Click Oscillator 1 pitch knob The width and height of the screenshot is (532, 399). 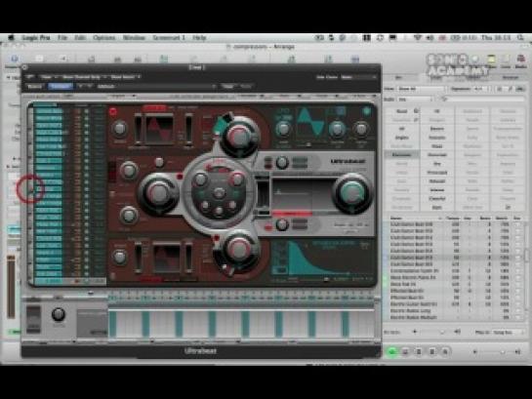pos(119,129)
